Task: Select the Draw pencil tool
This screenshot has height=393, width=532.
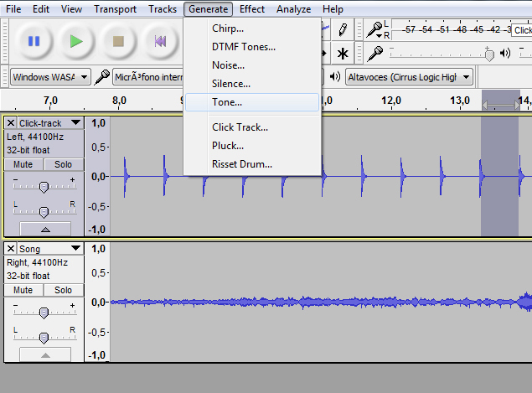Action: pyautogui.click(x=343, y=30)
